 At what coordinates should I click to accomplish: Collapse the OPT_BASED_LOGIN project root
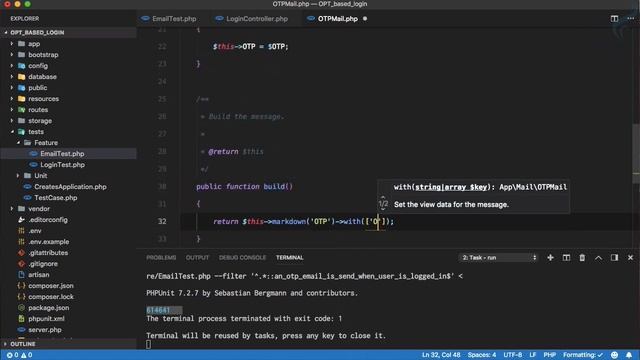[37, 32]
